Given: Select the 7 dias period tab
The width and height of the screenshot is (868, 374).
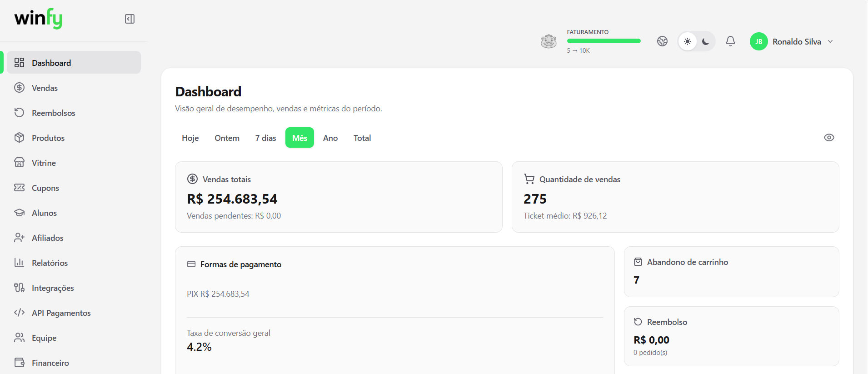Looking at the screenshot, I should (266, 138).
